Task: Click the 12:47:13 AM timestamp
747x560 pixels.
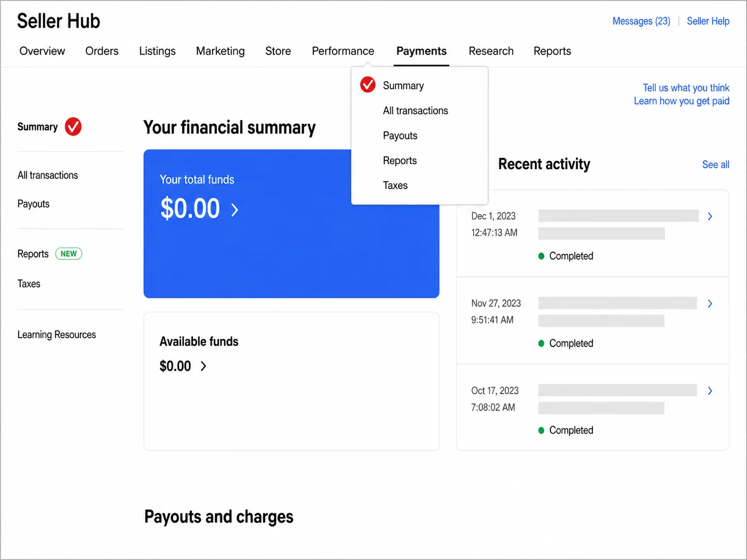Action: pos(494,233)
